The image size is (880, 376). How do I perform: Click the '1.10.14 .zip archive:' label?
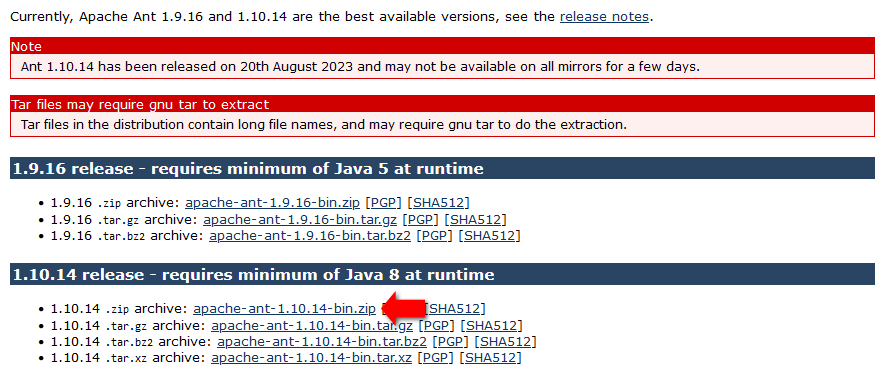119,309
